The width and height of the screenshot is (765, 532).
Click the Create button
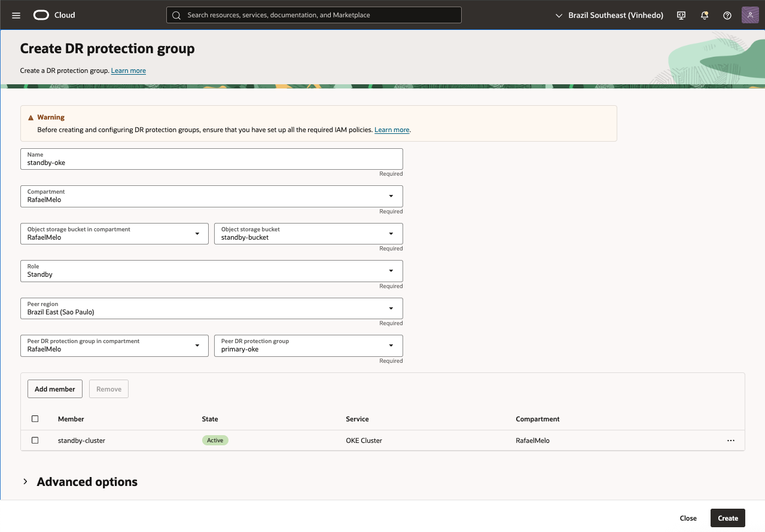(727, 518)
